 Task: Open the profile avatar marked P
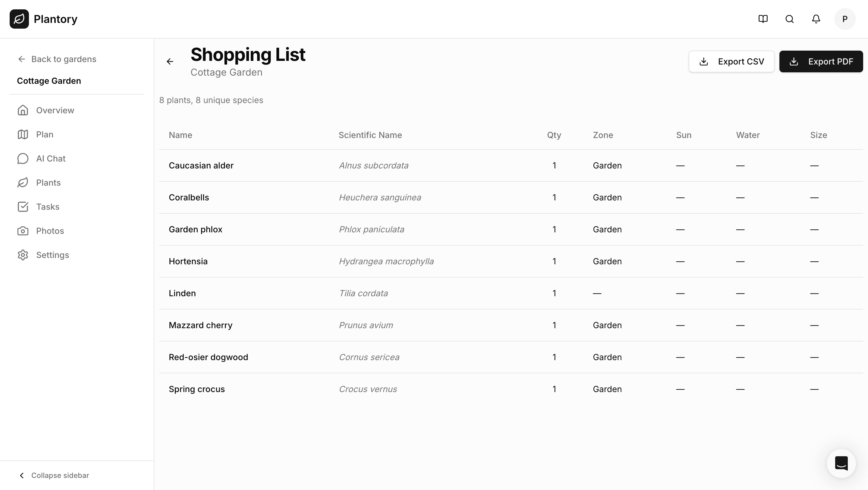tap(845, 19)
